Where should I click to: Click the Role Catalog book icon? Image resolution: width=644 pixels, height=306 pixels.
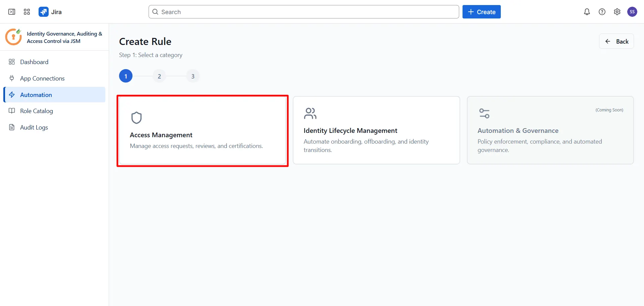12,111
